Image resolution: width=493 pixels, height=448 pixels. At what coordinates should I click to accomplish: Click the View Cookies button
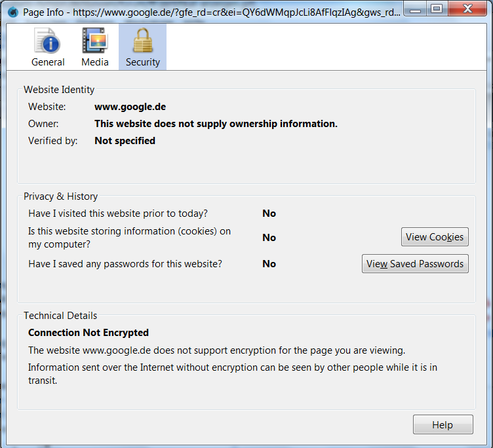tap(435, 237)
